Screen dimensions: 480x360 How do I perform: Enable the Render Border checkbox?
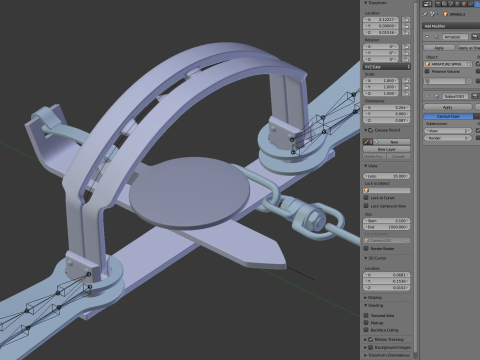(x=366, y=249)
